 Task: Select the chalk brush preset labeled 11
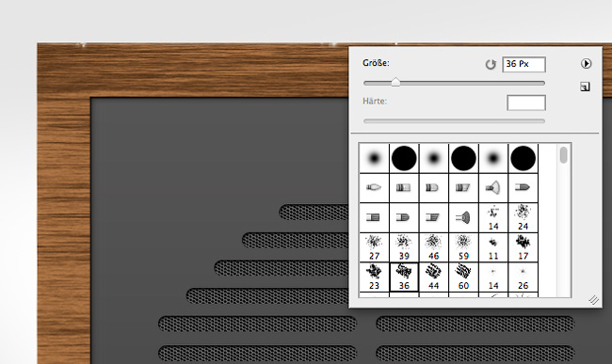pos(493,247)
